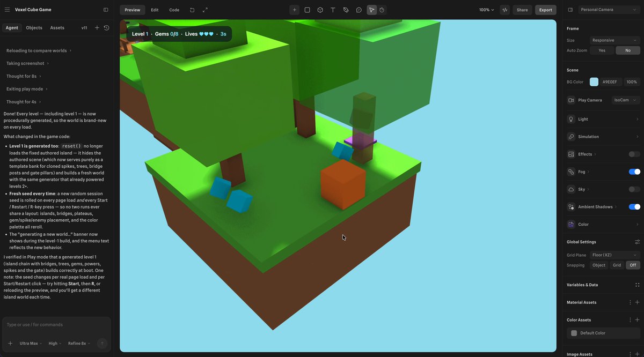Image resolution: width=644 pixels, height=357 pixels.
Task: Switch to the Code tab
Action: point(174,10)
